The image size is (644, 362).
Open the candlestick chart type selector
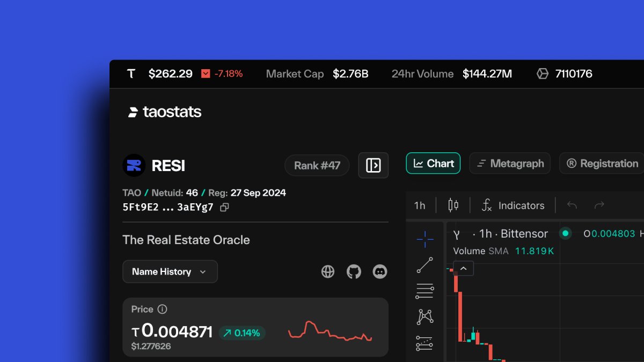[453, 205]
